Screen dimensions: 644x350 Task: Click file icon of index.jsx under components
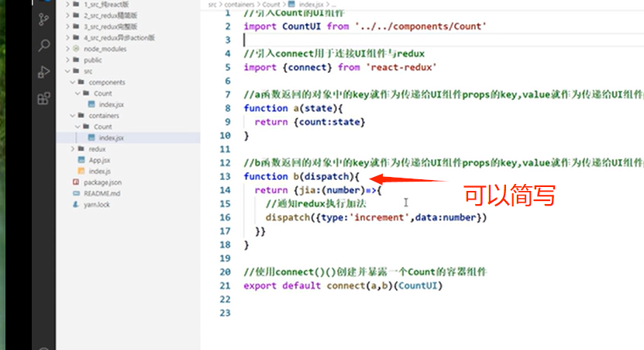[x=91, y=104]
